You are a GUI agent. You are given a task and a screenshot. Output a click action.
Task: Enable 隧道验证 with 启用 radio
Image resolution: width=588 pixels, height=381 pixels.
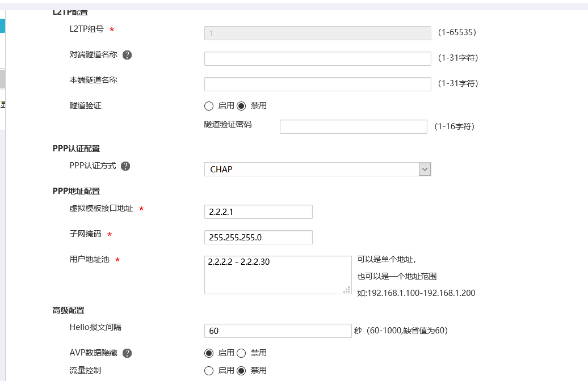point(209,106)
